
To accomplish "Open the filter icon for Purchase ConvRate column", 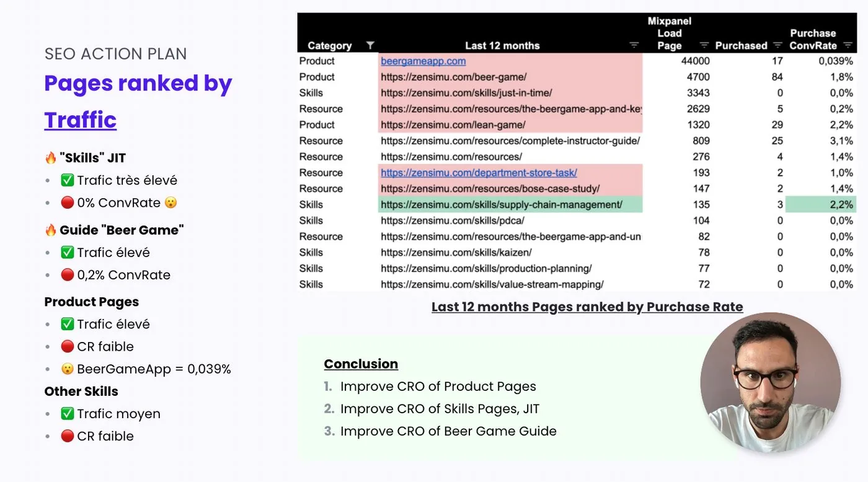I will point(848,45).
